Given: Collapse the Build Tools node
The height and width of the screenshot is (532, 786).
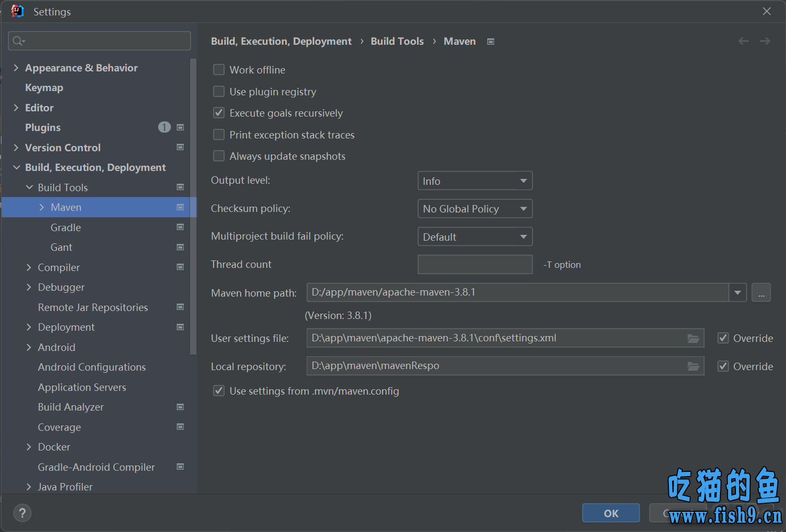Looking at the screenshot, I should tap(29, 187).
